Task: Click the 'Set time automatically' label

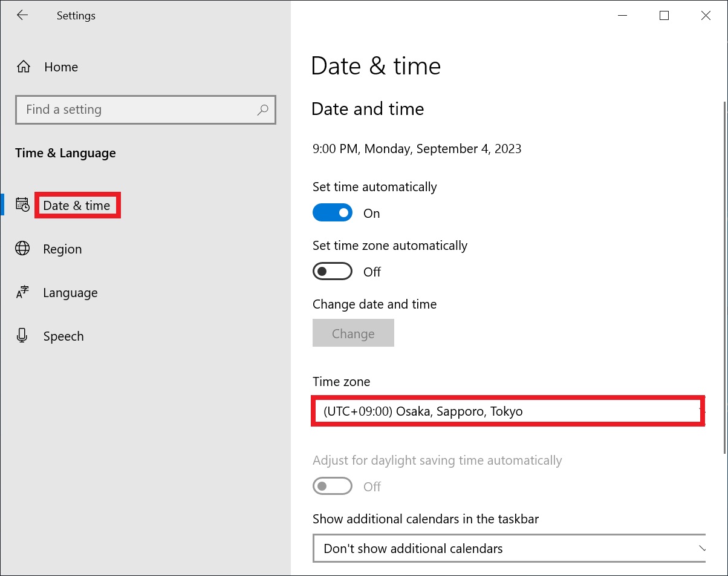Action: pyautogui.click(x=375, y=187)
